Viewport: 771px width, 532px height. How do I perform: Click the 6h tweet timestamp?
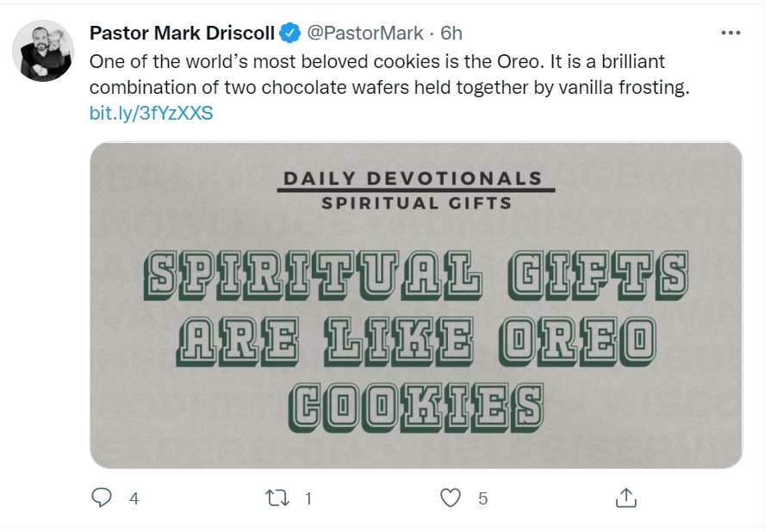pyautogui.click(x=451, y=34)
